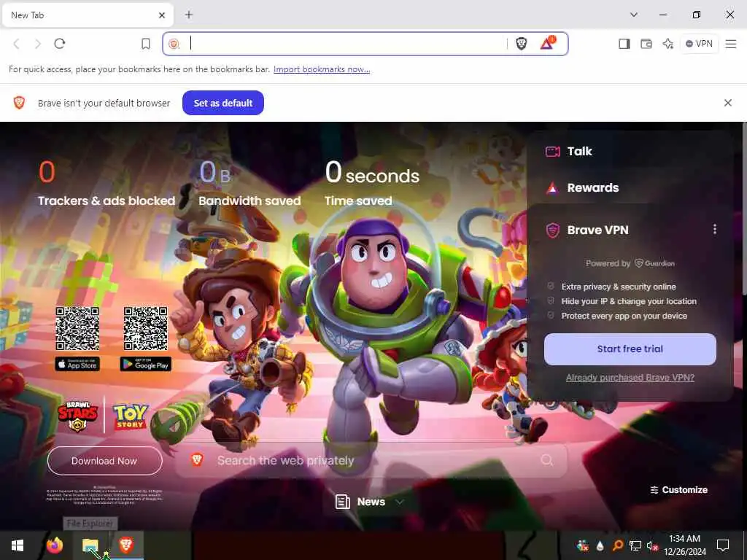Click the magnifier icon in search box

(x=547, y=460)
